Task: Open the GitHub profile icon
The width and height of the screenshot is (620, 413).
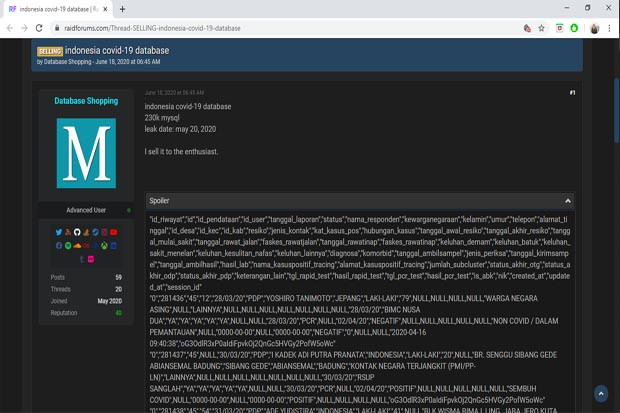Action: (77, 232)
